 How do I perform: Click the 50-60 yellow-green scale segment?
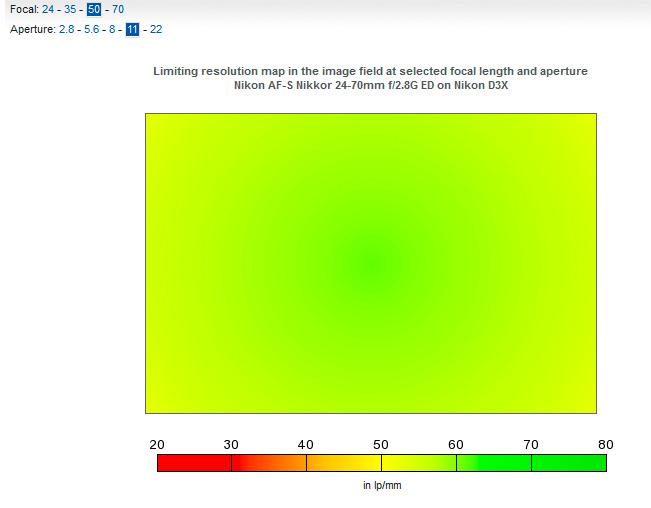419,463
